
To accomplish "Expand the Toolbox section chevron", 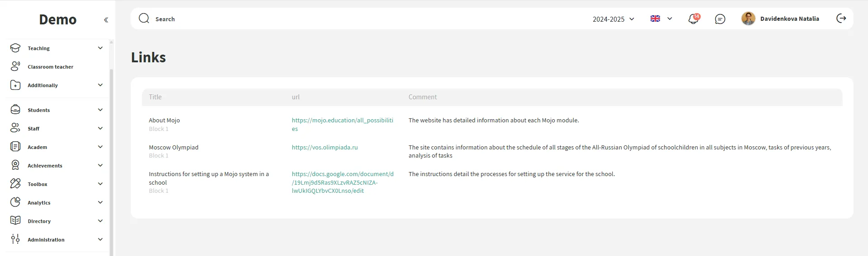I will pyautogui.click(x=100, y=184).
